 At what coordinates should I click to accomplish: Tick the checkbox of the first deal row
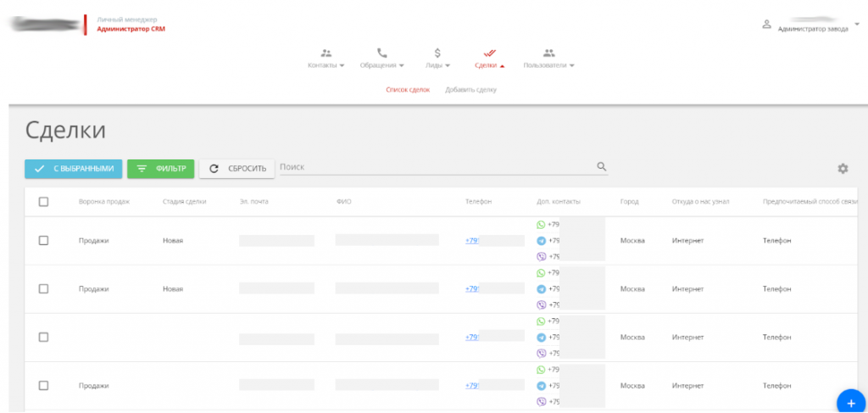coord(44,240)
